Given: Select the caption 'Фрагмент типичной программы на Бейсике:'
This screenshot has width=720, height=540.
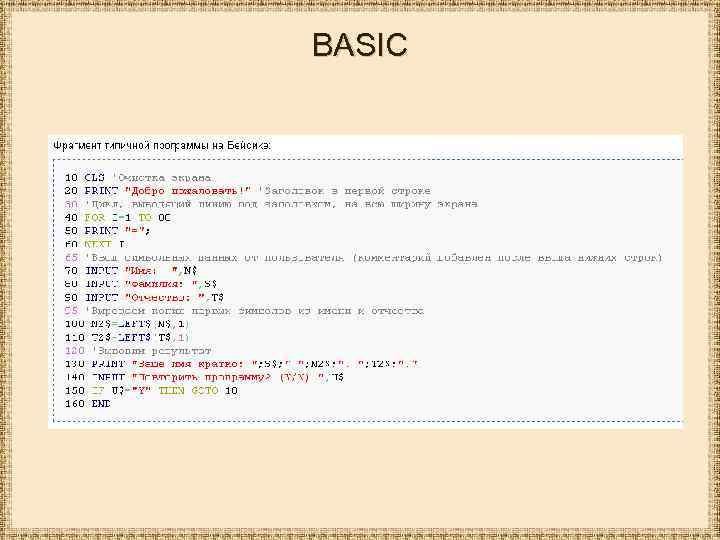Looking at the screenshot, I should click(x=162, y=146).
